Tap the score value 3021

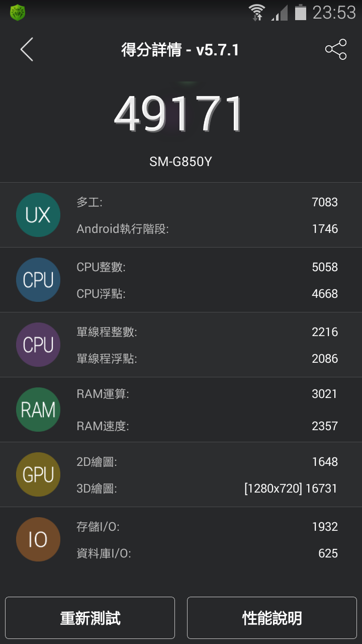(325, 394)
